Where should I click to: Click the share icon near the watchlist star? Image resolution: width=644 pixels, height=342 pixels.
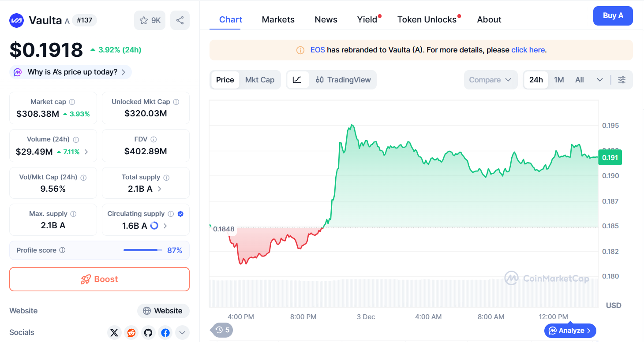point(180,20)
